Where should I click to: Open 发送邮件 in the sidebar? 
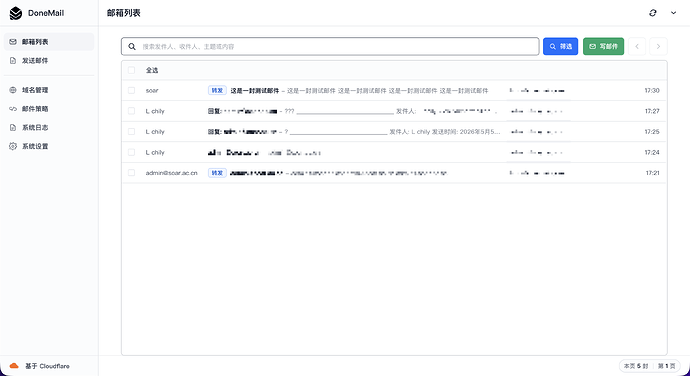pos(49,61)
